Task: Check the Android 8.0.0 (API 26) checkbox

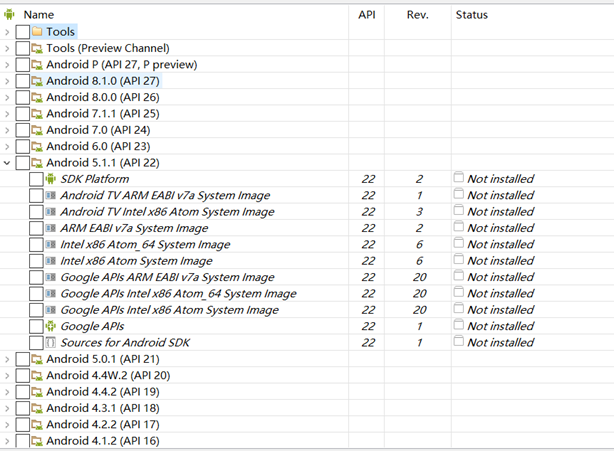Action: point(23,97)
